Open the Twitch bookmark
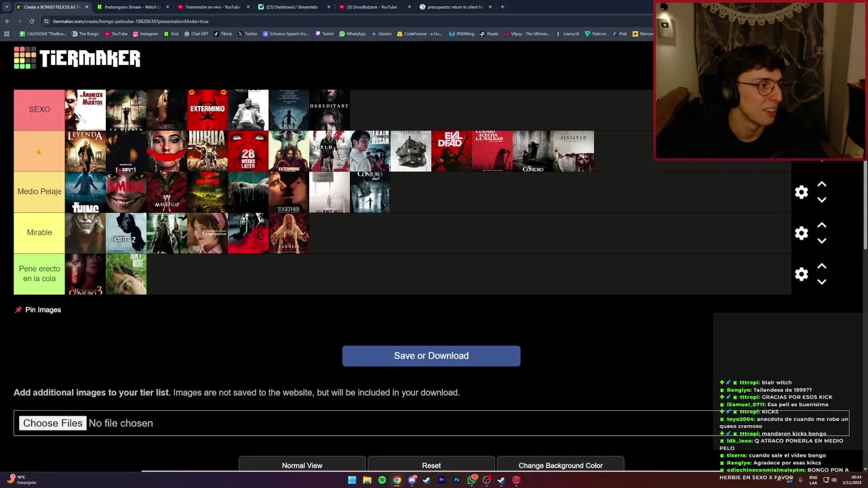Screen dimensions: 868x488 (x=325, y=33)
